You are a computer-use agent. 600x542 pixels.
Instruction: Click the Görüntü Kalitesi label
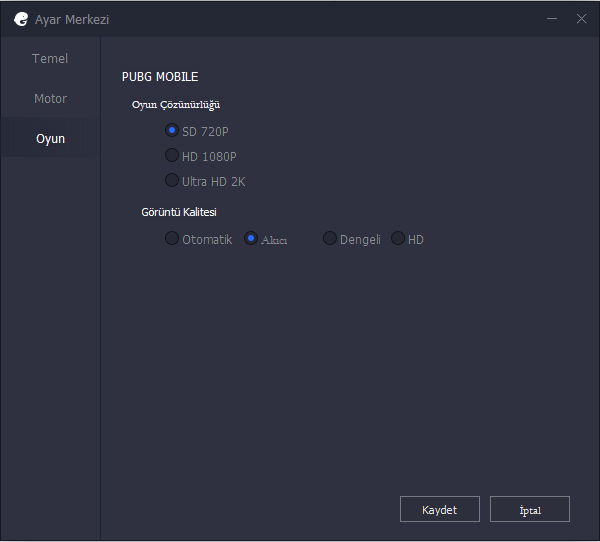[x=179, y=212]
